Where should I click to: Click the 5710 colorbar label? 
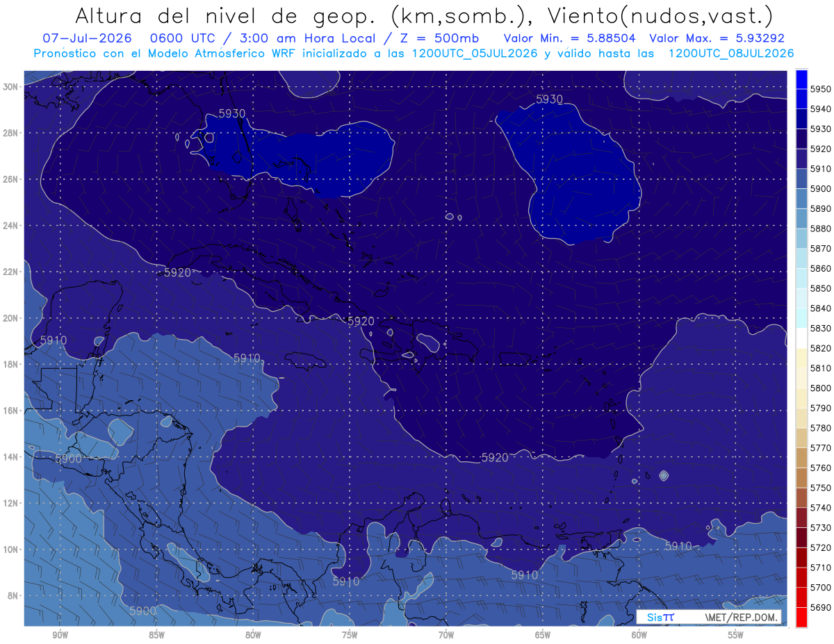pyautogui.click(x=820, y=568)
